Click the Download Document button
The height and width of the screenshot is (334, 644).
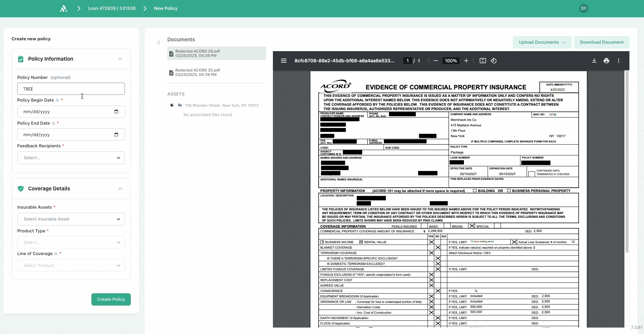602,42
